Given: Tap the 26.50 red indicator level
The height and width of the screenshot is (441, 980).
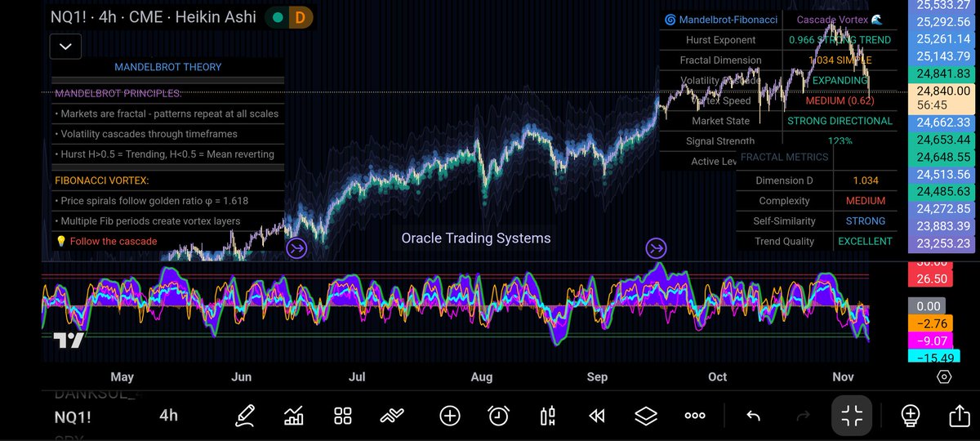Looking at the screenshot, I should click(932, 278).
